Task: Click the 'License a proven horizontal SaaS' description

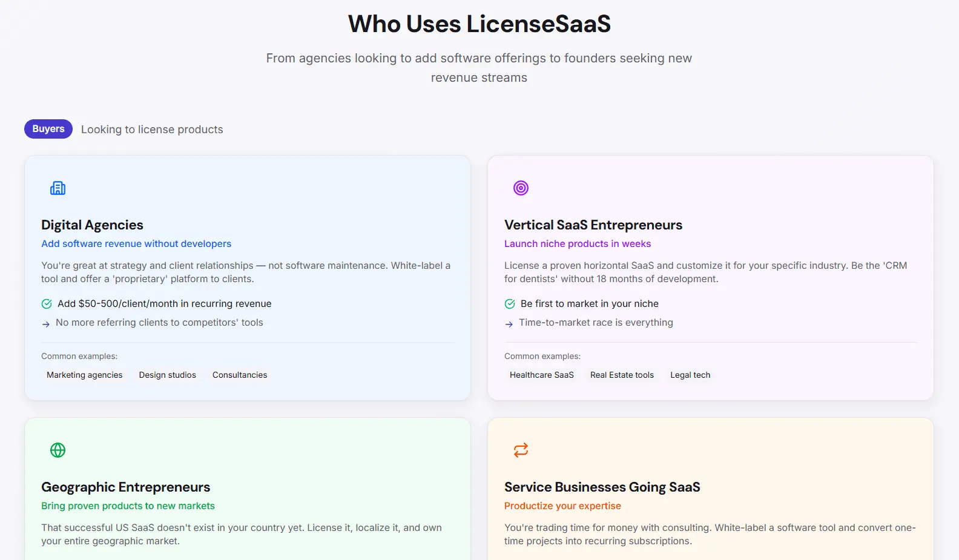Action: 706,272
